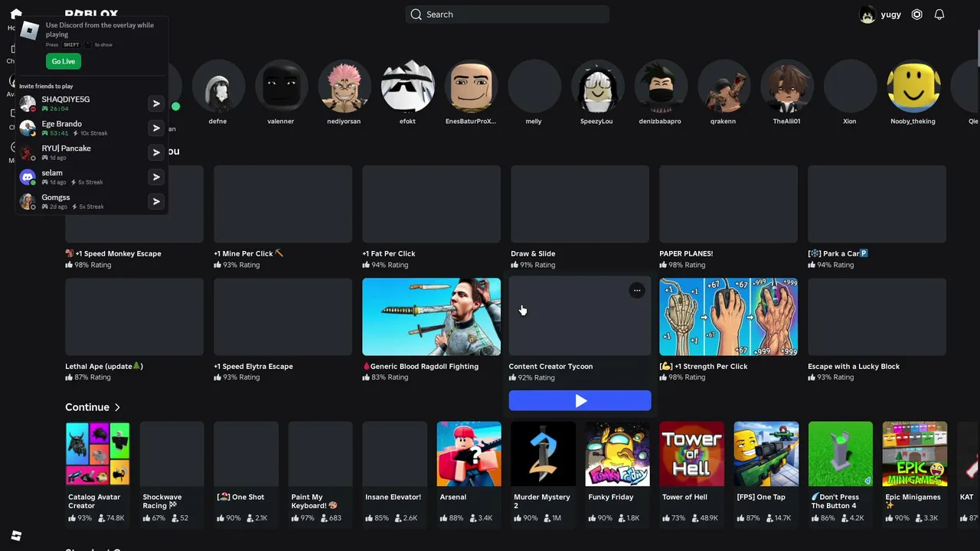Click Content Creator Tycoon title text

click(550, 366)
